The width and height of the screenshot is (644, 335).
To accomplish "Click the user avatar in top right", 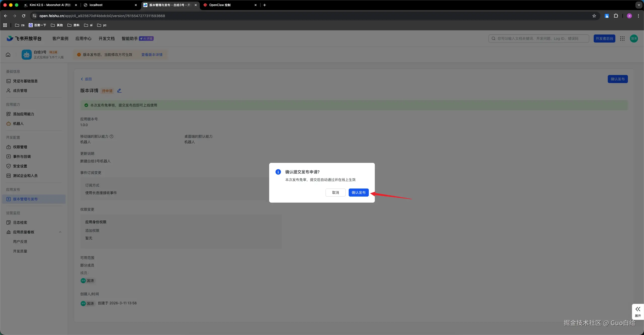I will [x=634, y=39].
